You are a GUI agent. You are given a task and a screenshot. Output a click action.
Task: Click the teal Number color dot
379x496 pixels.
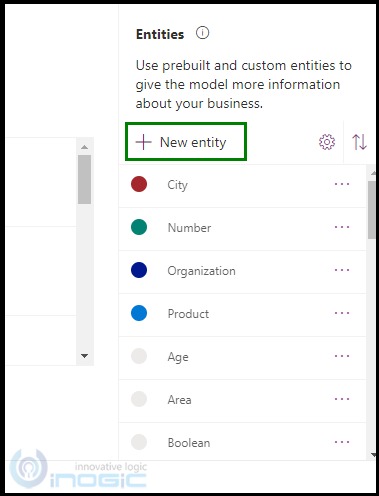click(x=139, y=227)
